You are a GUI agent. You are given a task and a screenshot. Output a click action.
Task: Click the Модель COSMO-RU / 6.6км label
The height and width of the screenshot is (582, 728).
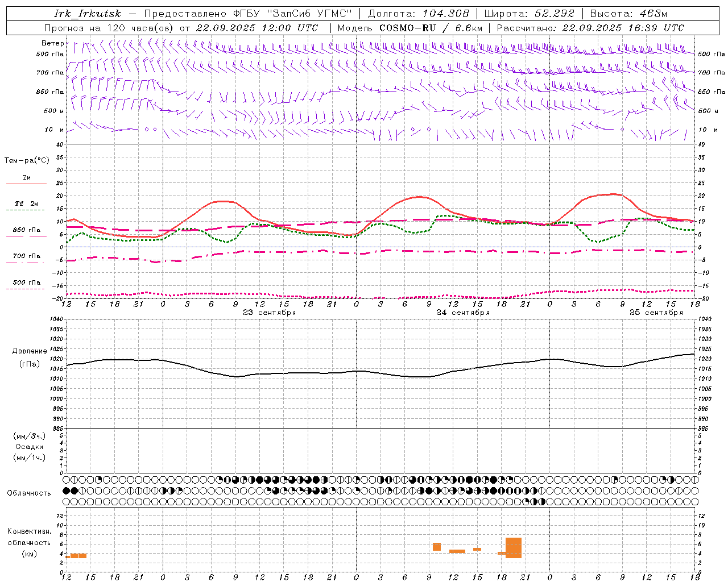(410, 28)
